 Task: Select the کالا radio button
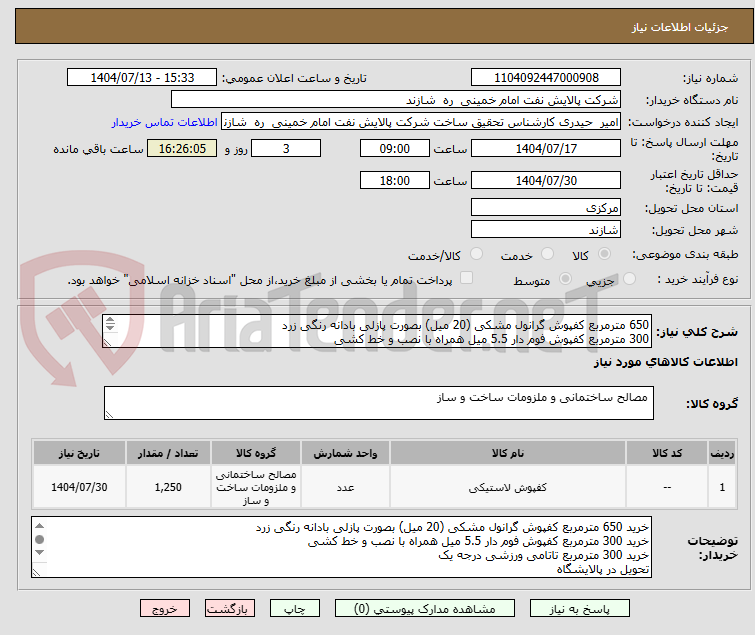pos(604,254)
